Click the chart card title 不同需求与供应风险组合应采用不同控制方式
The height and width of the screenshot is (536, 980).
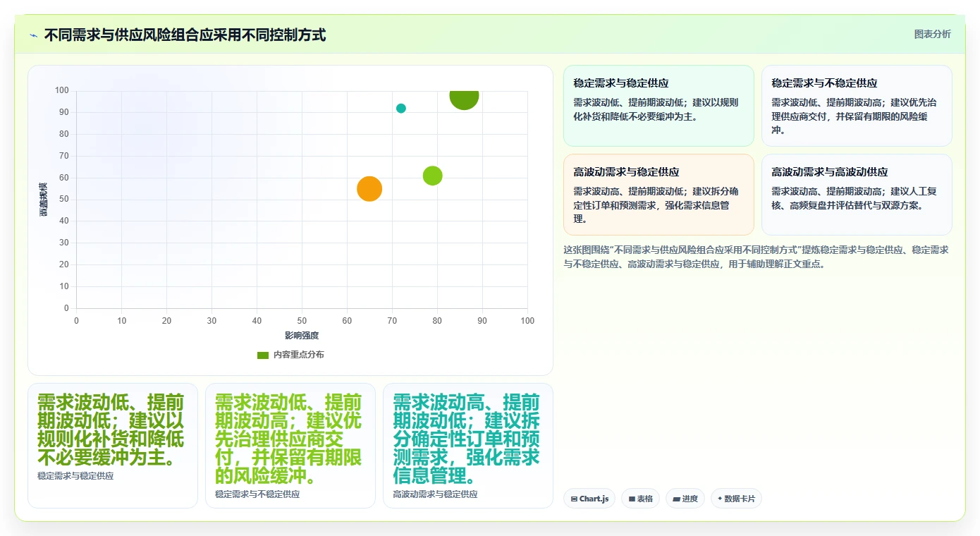point(185,35)
